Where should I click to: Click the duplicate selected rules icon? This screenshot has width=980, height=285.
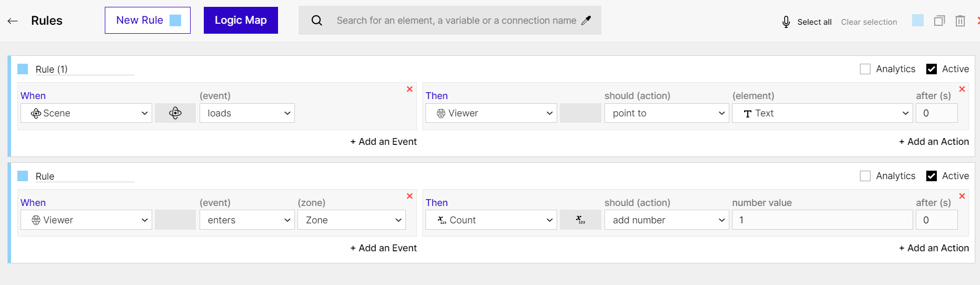click(939, 21)
